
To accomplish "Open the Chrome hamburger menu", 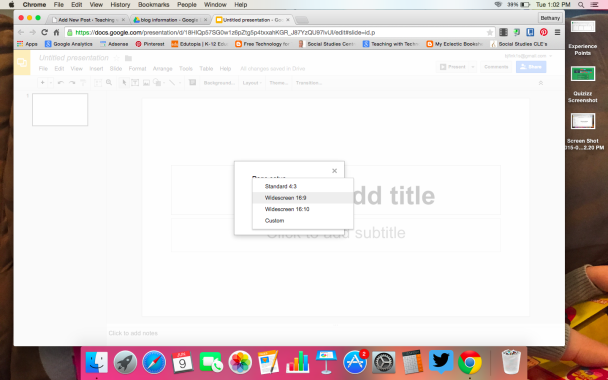I will (x=557, y=32).
